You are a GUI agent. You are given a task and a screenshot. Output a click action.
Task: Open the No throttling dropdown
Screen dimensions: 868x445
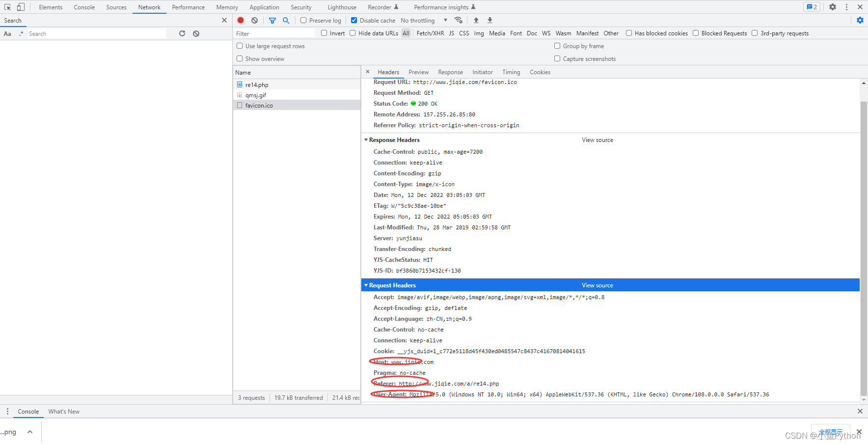click(x=424, y=20)
